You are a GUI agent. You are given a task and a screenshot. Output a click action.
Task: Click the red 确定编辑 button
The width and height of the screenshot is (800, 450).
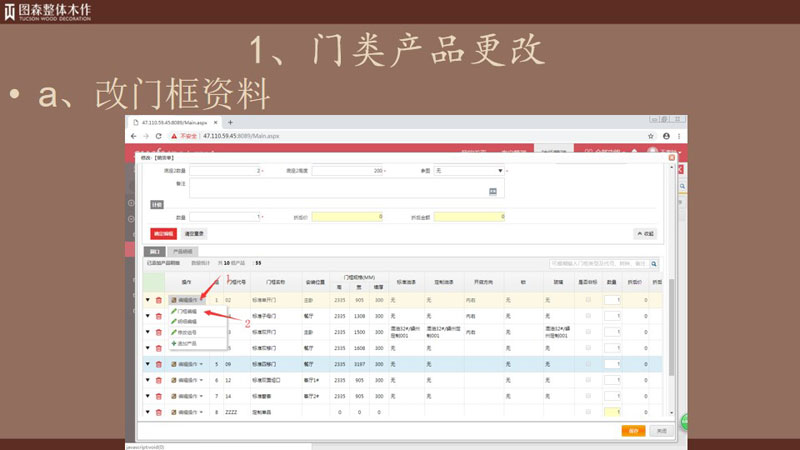point(162,233)
